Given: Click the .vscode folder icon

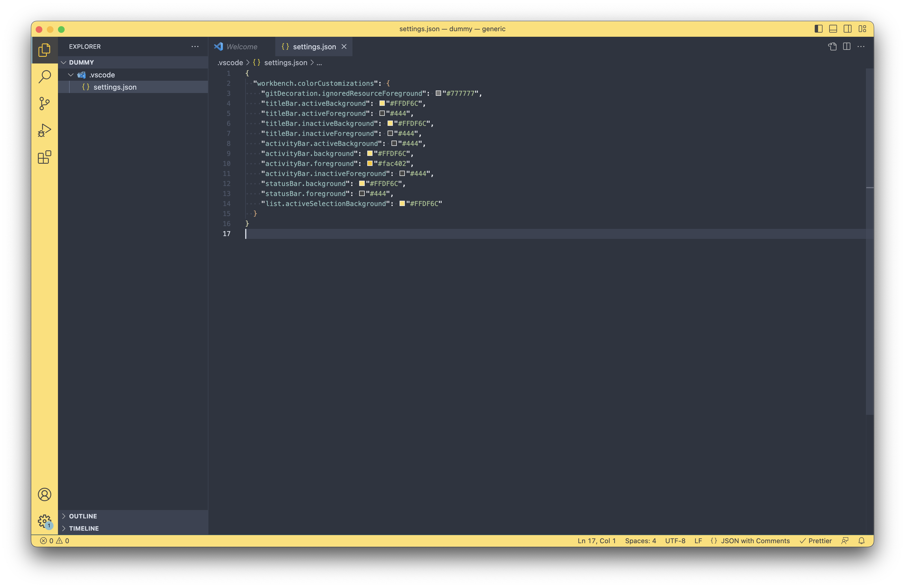Looking at the screenshot, I should coord(81,75).
